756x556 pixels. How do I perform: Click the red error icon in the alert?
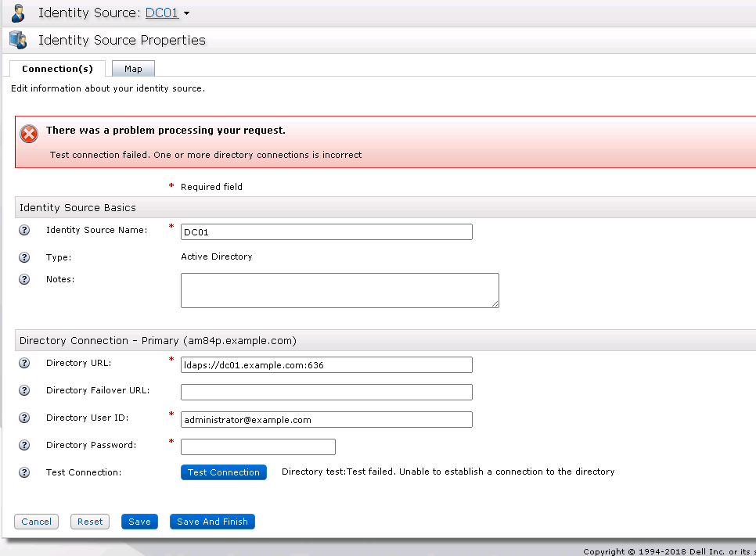click(29, 134)
